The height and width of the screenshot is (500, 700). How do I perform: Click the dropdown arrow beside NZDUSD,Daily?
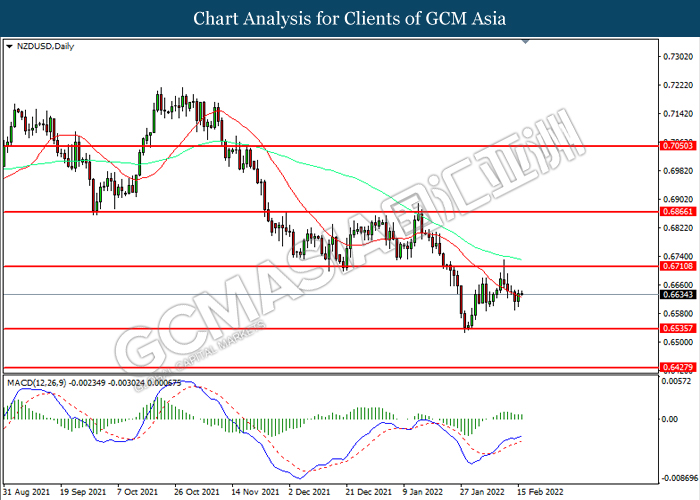coord(9,46)
